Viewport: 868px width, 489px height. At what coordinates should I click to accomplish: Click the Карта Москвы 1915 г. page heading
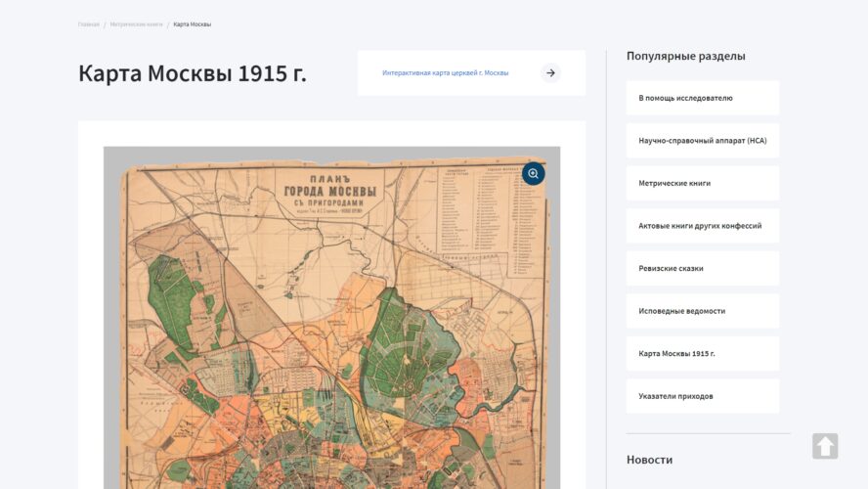193,73
